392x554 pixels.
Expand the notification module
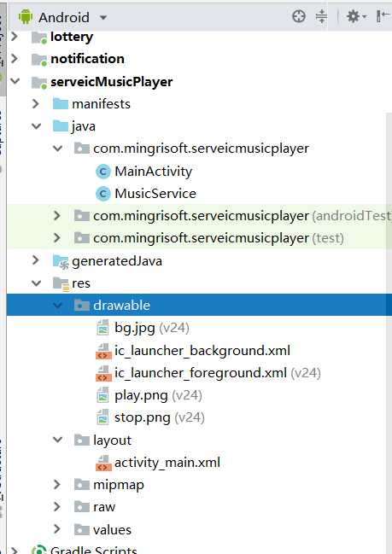(x=15, y=58)
